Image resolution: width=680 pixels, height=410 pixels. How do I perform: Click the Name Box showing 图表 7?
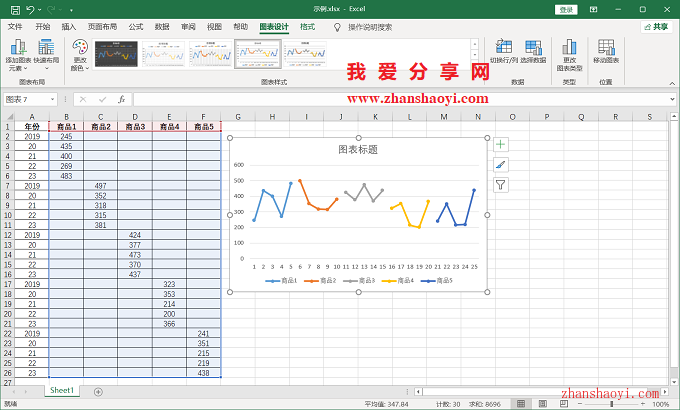[26, 99]
